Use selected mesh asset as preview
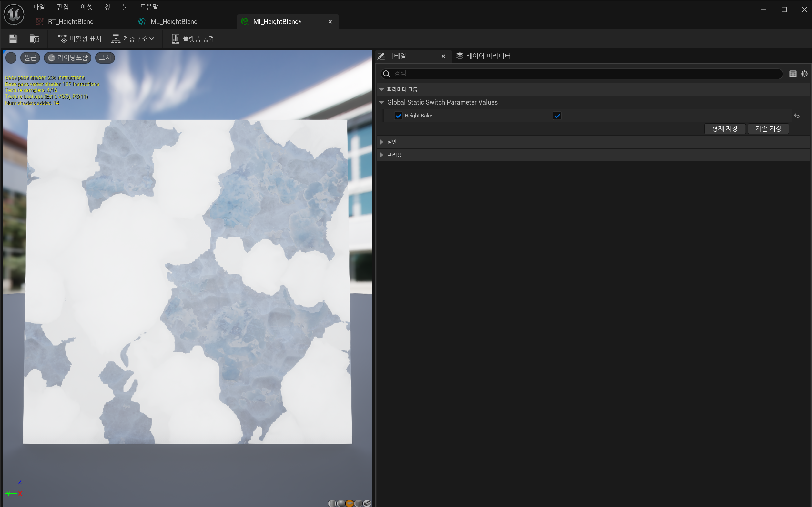Viewport: 812px width, 507px height. coord(367,503)
